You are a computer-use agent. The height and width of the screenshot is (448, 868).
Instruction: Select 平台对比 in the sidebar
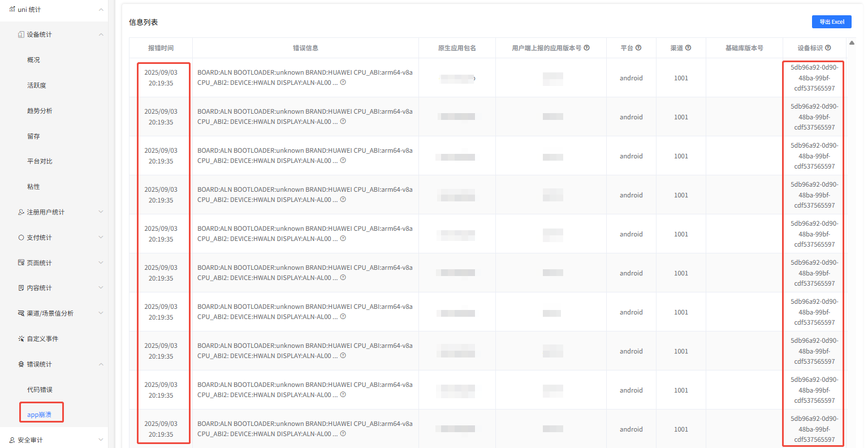click(40, 161)
